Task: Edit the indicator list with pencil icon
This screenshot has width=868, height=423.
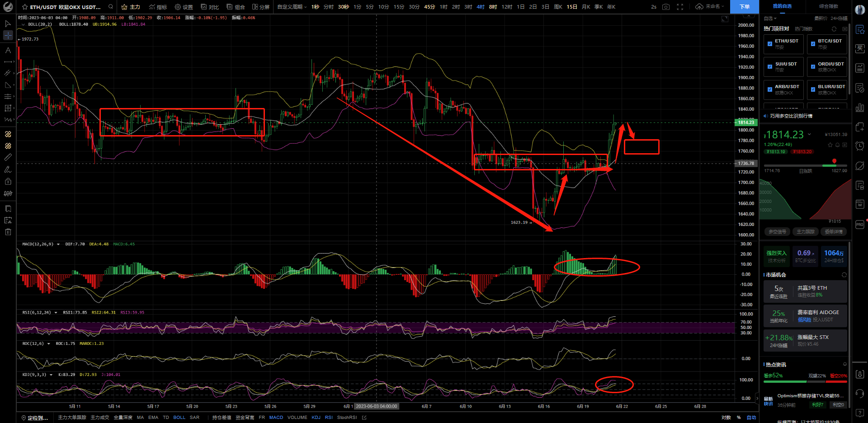Action: pyautogui.click(x=364, y=418)
